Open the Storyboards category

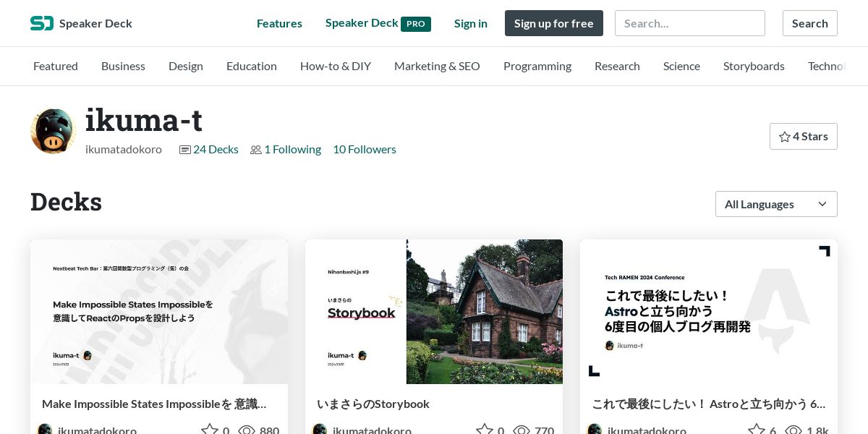tap(754, 66)
